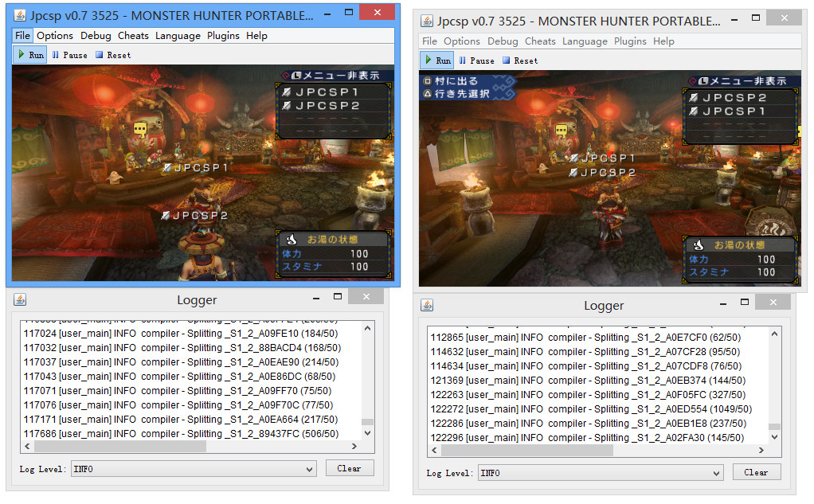Viewport: 814px width, 504px height.
Task: Click down arrow of left Logger vertical scrollbar
Action: click(x=367, y=433)
